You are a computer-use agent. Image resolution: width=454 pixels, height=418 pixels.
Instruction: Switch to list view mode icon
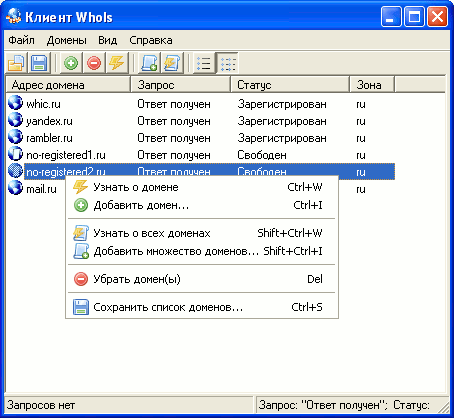204,63
